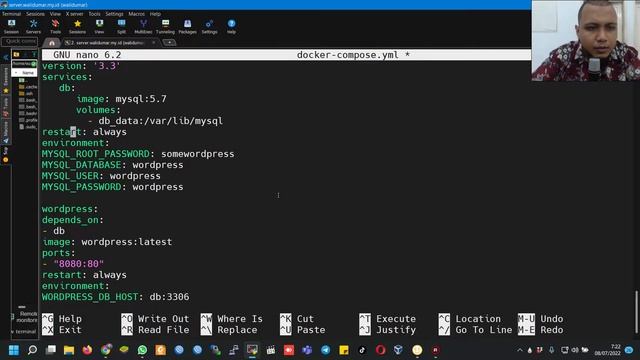Open Microsoft Teams from the taskbar

coord(307,350)
